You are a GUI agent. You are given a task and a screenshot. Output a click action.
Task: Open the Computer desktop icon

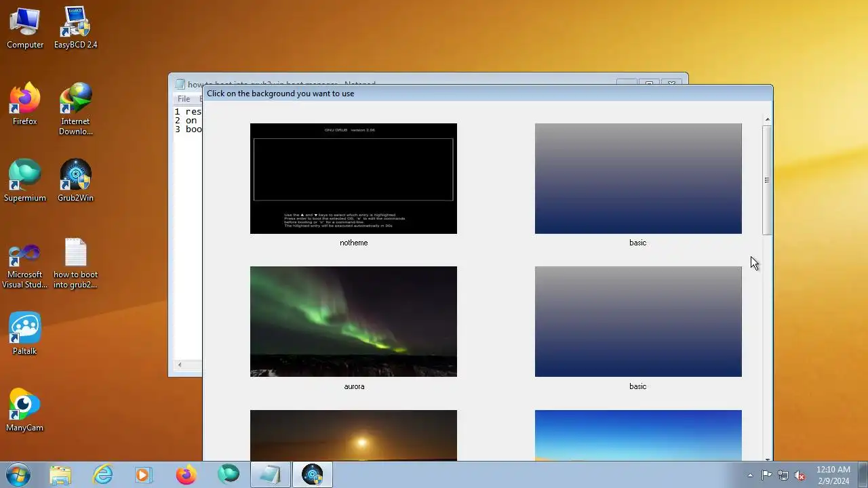pyautogui.click(x=25, y=28)
